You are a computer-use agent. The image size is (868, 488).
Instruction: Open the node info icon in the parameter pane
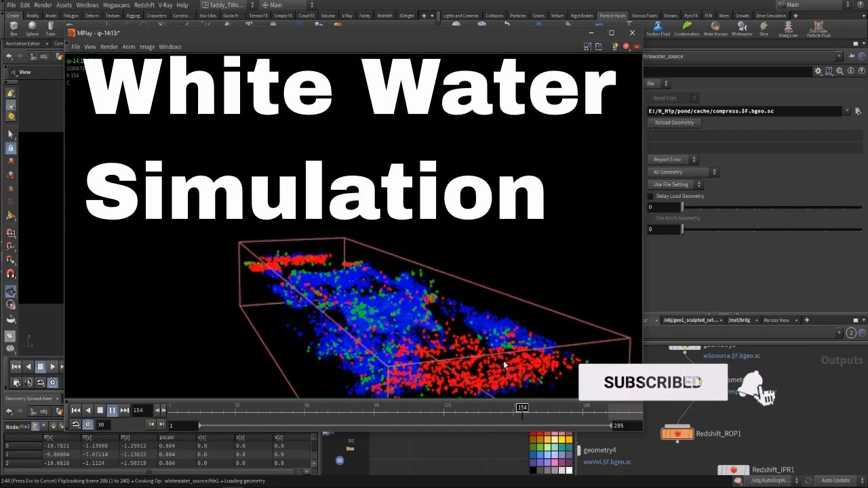click(x=850, y=70)
